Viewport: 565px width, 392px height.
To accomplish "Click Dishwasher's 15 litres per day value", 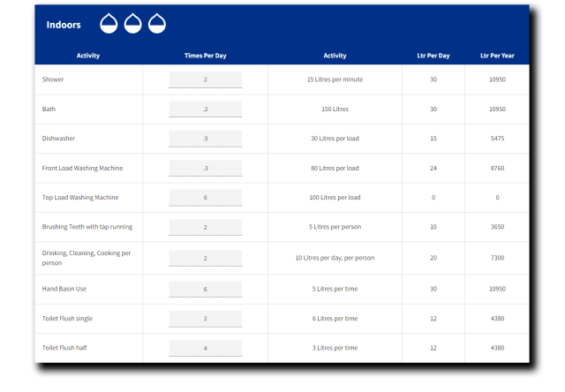I will (x=433, y=139).
